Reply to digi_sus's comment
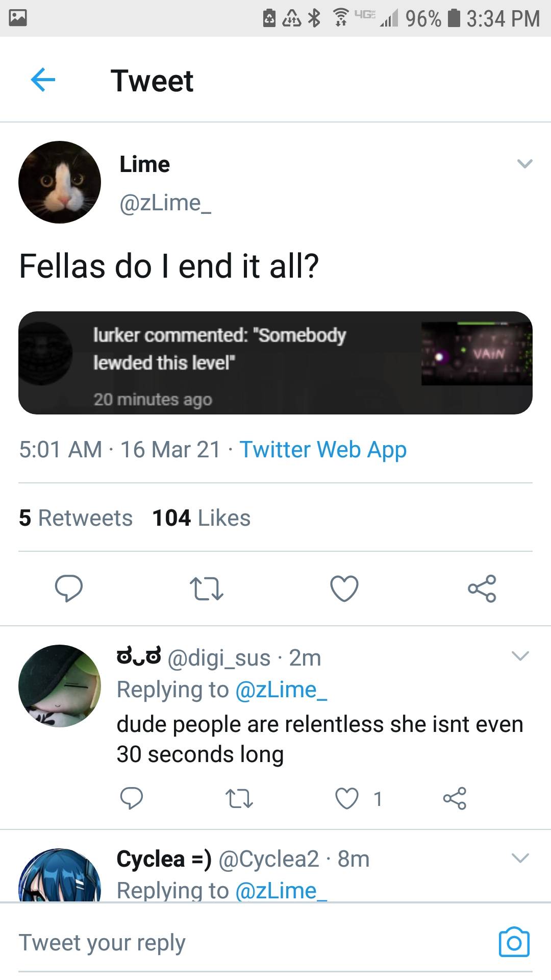Image resolution: width=551 pixels, height=980 pixels. (132, 798)
